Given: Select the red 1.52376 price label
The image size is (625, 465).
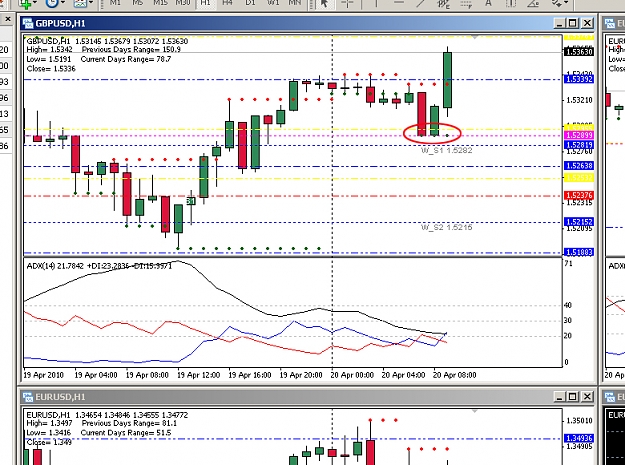Looking at the screenshot, I should point(579,195).
